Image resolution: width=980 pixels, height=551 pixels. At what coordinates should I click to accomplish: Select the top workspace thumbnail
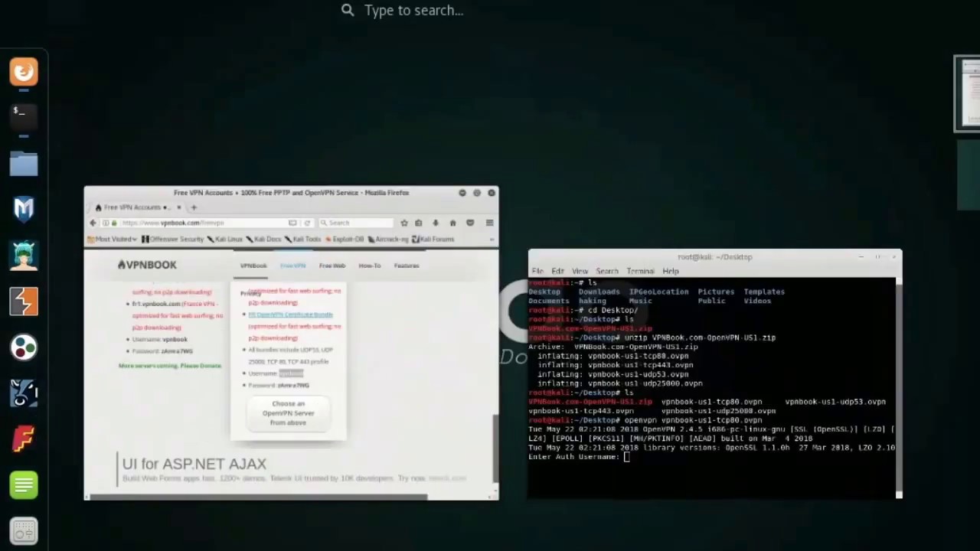pos(969,93)
